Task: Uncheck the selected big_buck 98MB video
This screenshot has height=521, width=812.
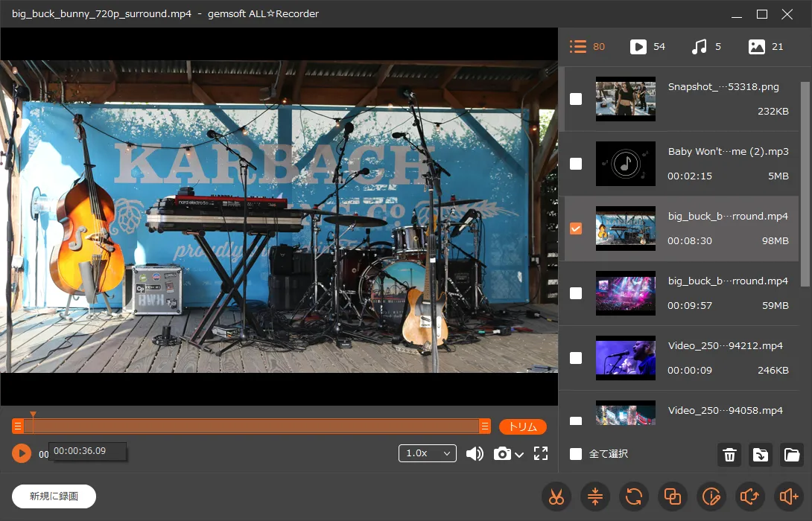Action: pos(576,228)
